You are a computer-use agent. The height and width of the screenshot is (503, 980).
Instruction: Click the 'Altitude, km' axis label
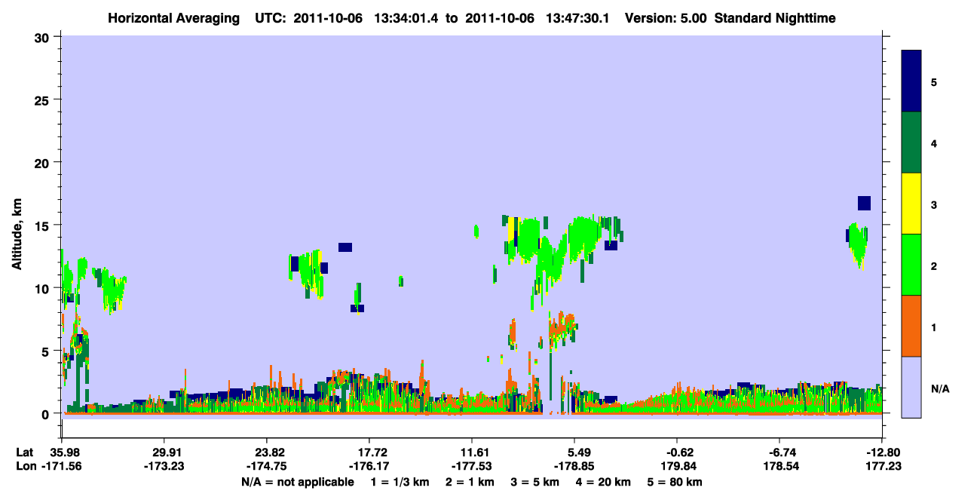[17, 236]
